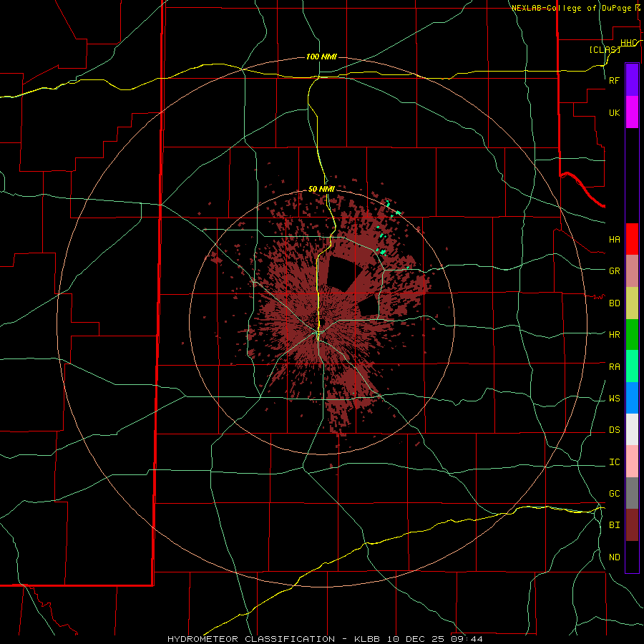Click the HYDROMETEOR CLASSIFICATION title text

[x=251, y=639]
